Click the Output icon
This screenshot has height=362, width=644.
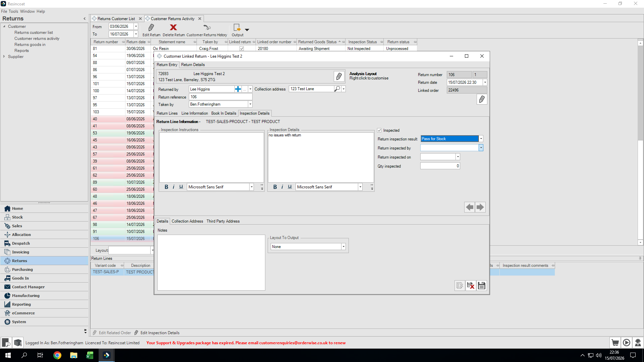click(237, 27)
